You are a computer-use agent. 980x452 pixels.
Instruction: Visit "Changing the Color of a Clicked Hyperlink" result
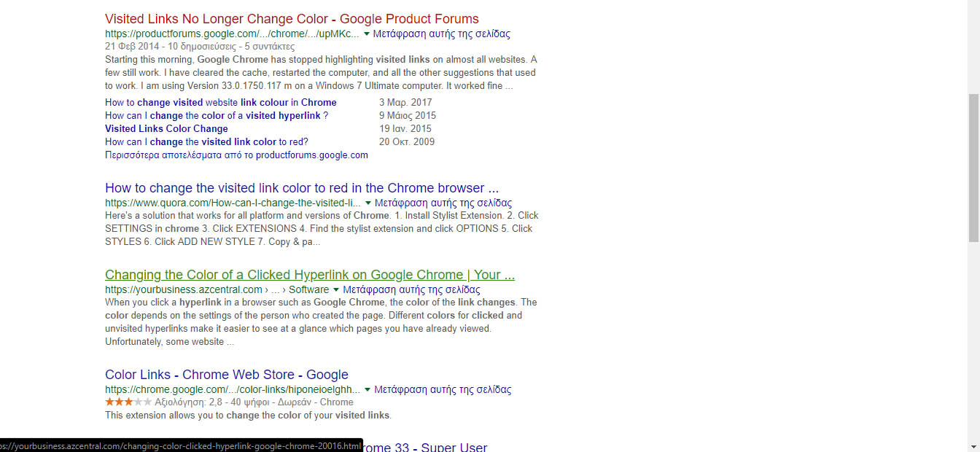coord(309,275)
